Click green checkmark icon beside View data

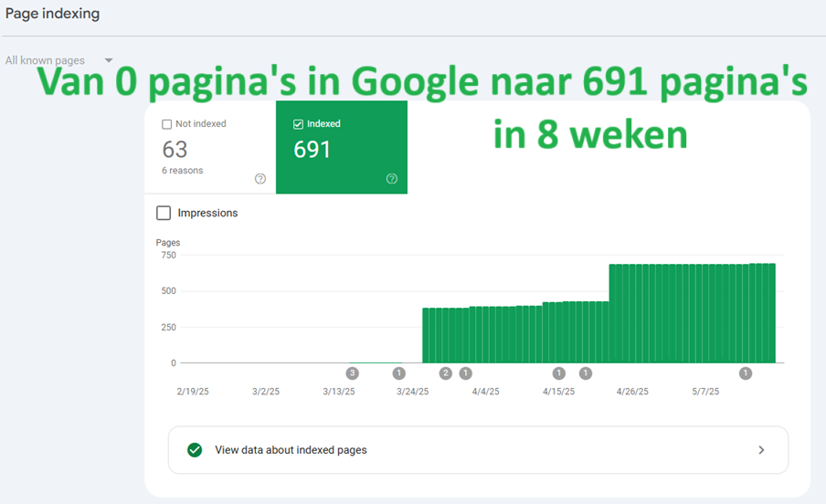pos(195,450)
